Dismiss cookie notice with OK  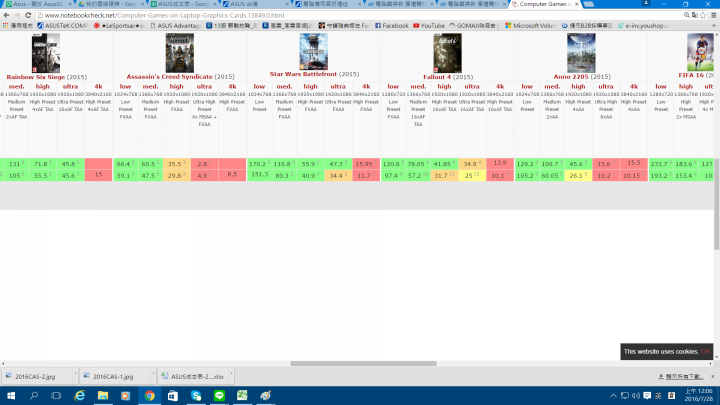point(705,352)
